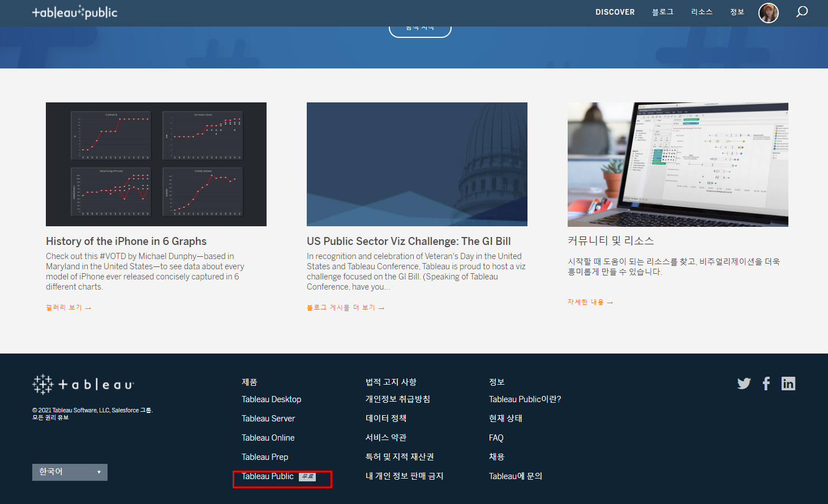Open US Public Sector Viz Challenge title
Image resolution: width=828 pixels, height=504 pixels.
[409, 242]
